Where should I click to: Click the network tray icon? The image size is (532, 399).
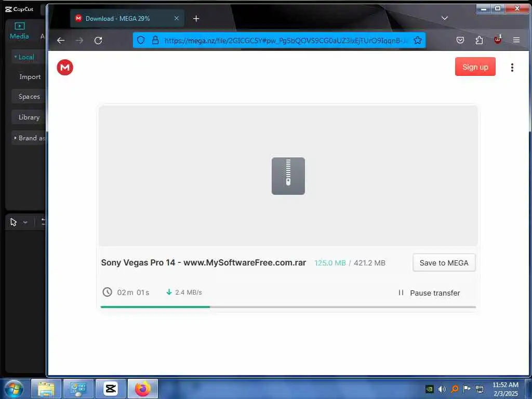click(480, 389)
